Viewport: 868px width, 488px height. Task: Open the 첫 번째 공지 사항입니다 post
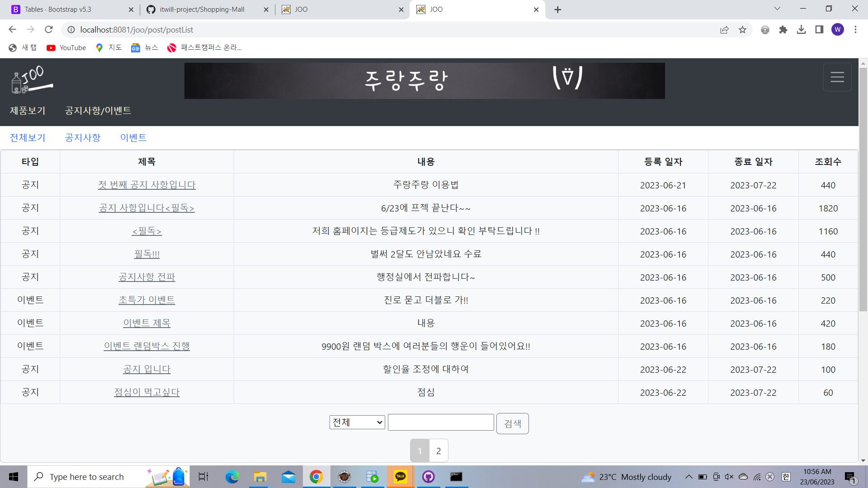click(x=146, y=185)
